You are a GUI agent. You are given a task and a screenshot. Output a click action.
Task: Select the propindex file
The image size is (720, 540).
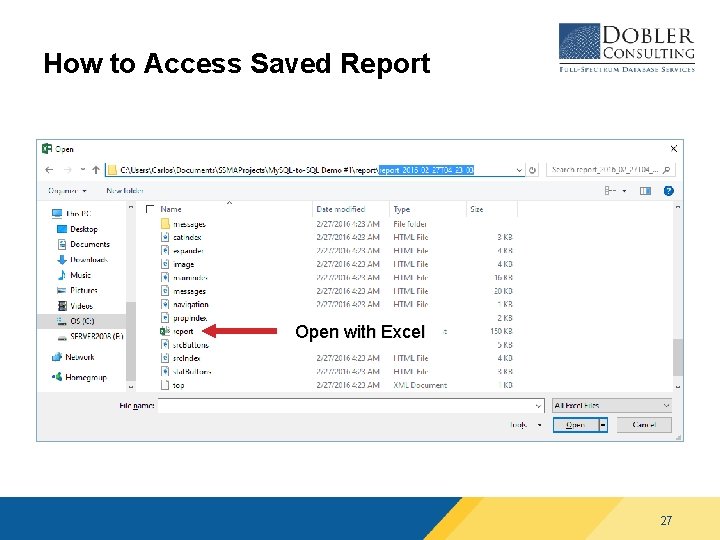190,318
